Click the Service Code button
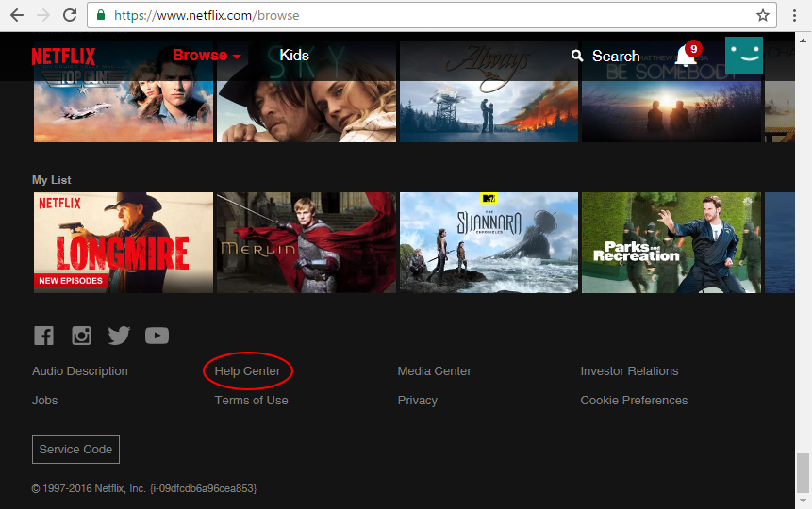The image size is (812, 509). [75, 450]
